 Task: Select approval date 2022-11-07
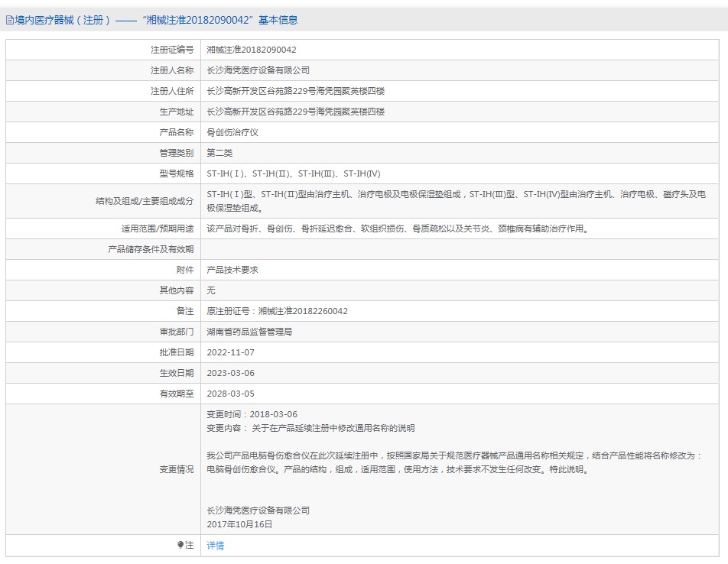tap(231, 352)
